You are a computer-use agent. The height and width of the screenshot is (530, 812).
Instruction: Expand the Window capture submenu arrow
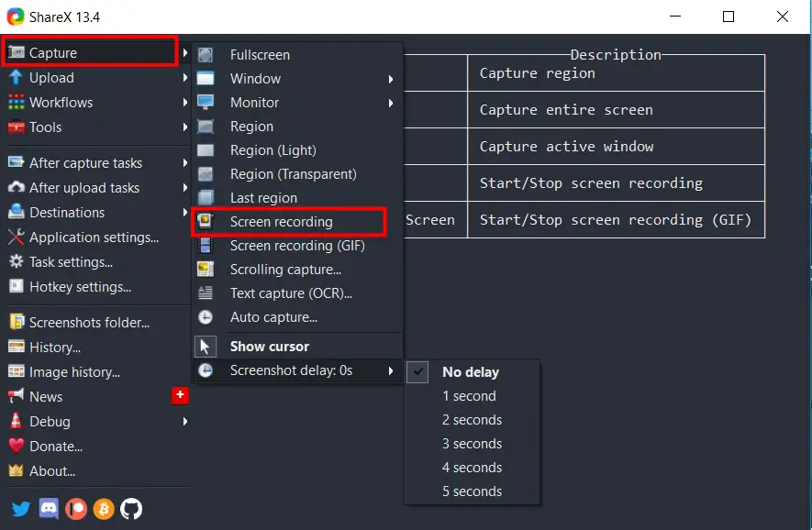coord(391,79)
